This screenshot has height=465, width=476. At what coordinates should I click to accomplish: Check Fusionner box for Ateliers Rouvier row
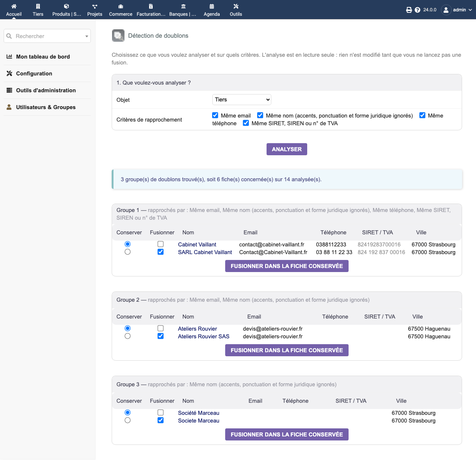point(160,328)
